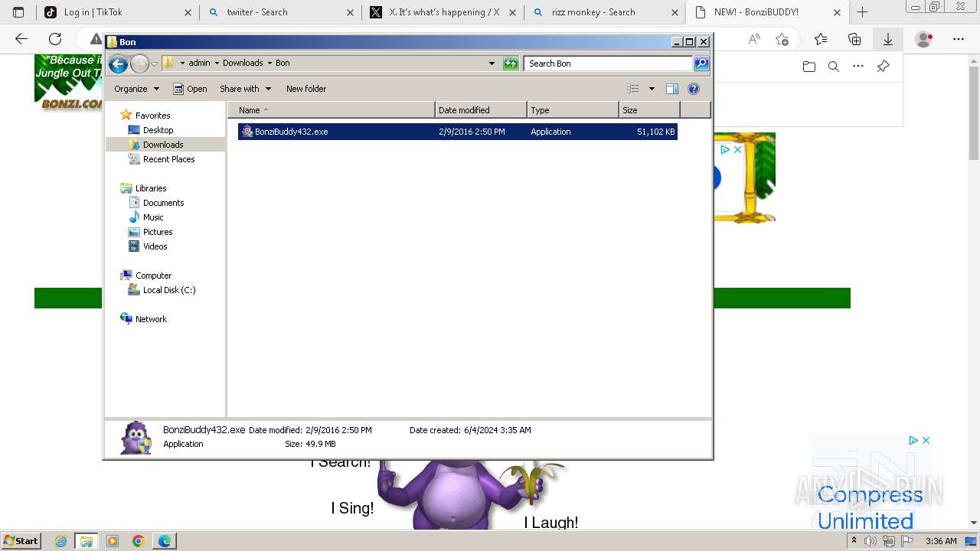
Task: Switch to X. It's what's happening tab
Action: tap(443, 12)
